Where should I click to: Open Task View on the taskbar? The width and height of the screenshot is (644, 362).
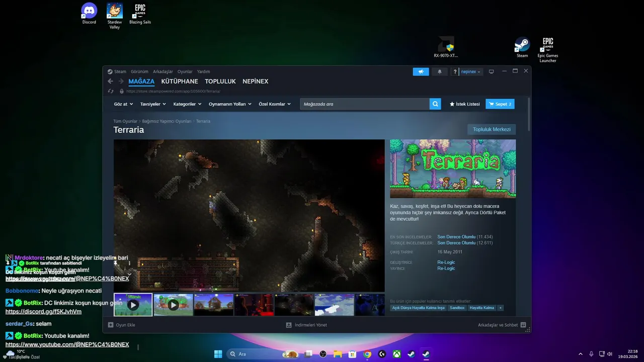click(x=309, y=354)
